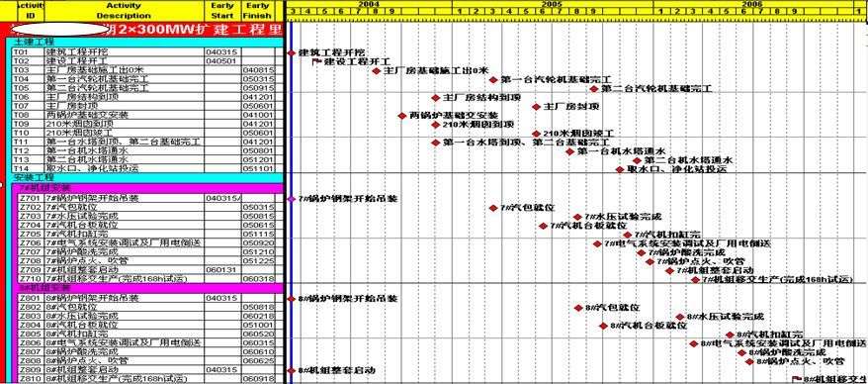868x384 pixels.
Task: Click the 2006 year label in timescale
Action: [751, 3]
